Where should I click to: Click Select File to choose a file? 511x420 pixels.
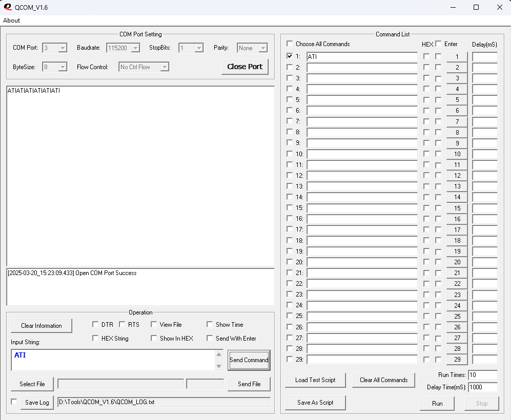click(32, 384)
